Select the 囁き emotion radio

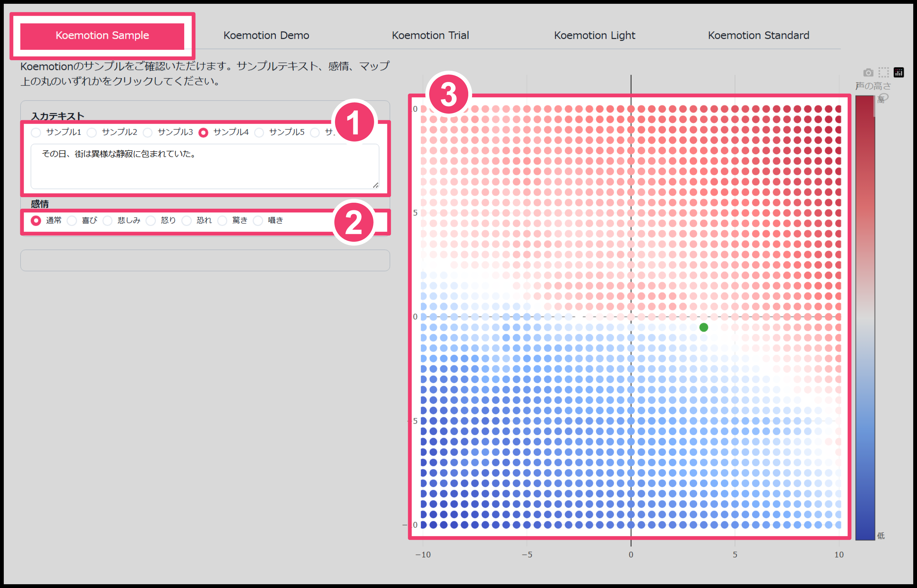pos(258,221)
